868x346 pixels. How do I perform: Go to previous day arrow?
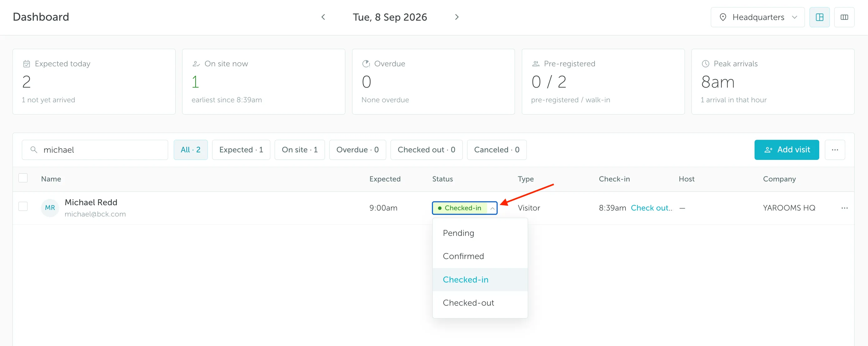coord(323,17)
